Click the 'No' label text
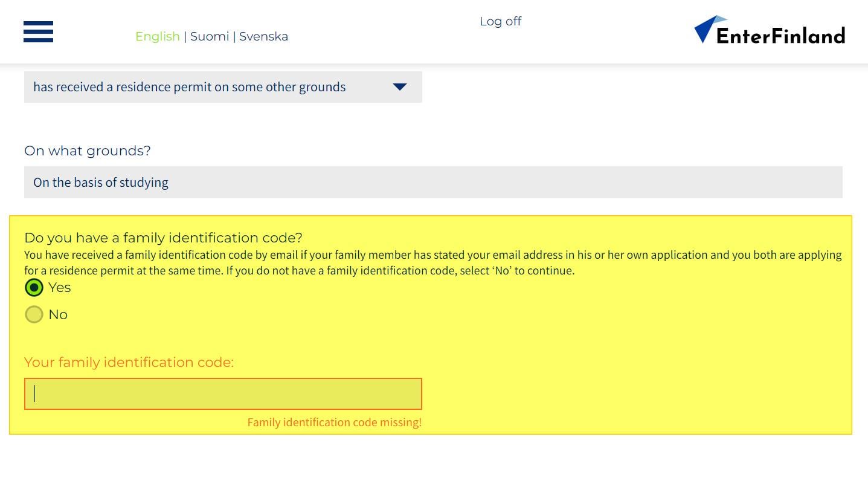This screenshot has height=480, width=868. [x=58, y=314]
